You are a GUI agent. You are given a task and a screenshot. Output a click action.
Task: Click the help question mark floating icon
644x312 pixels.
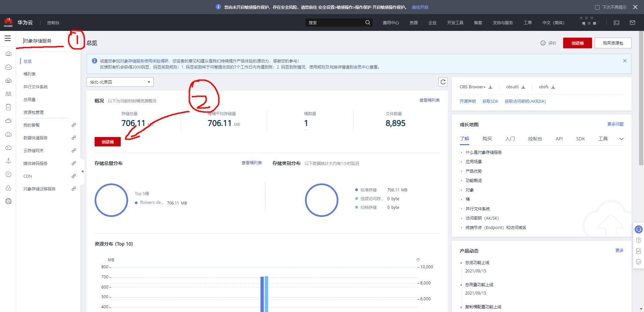coord(639,240)
